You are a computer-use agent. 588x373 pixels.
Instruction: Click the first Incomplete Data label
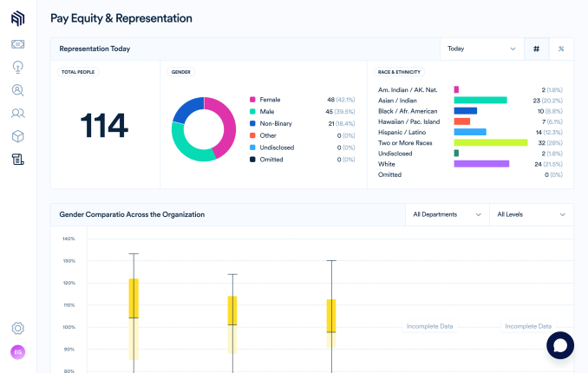tap(430, 326)
